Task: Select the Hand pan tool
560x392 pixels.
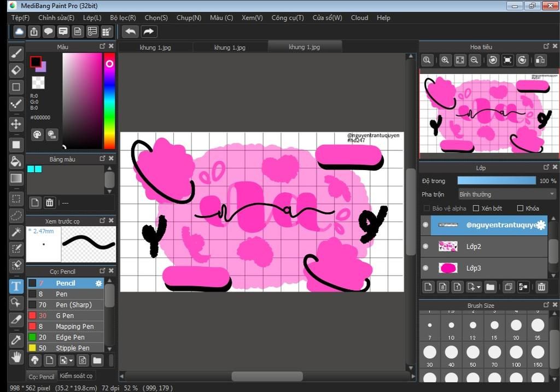Action: pyautogui.click(x=16, y=356)
